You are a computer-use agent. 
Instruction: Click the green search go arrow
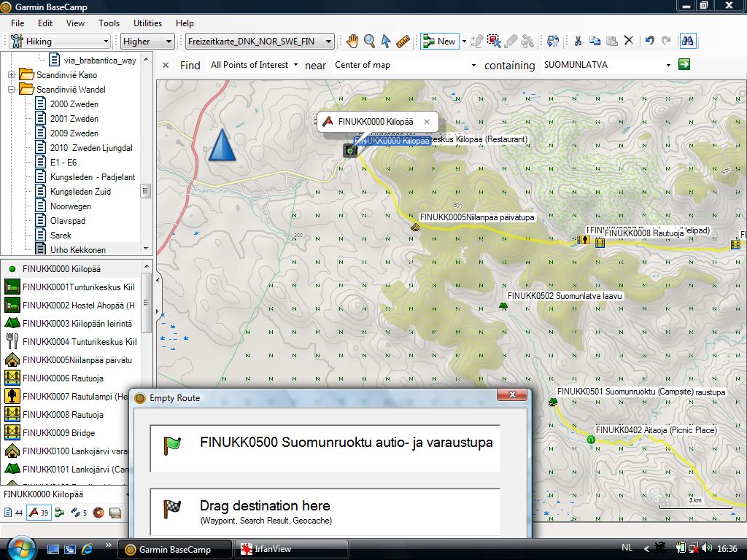[684, 65]
